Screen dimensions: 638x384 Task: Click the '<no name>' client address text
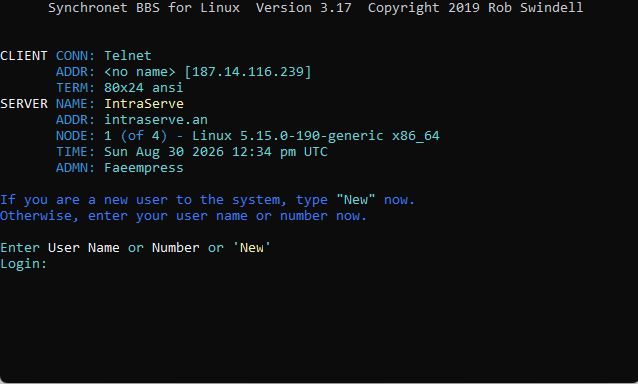tap(140, 72)
